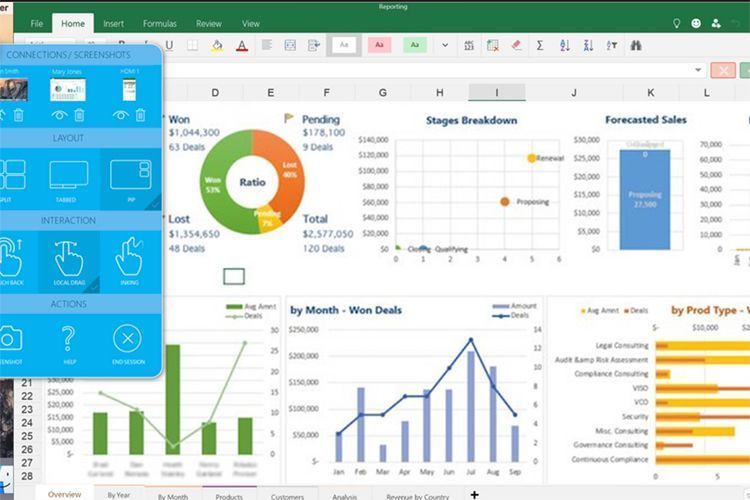Click the flag next to Pending

pyautogui.click(x=288, y=118)
